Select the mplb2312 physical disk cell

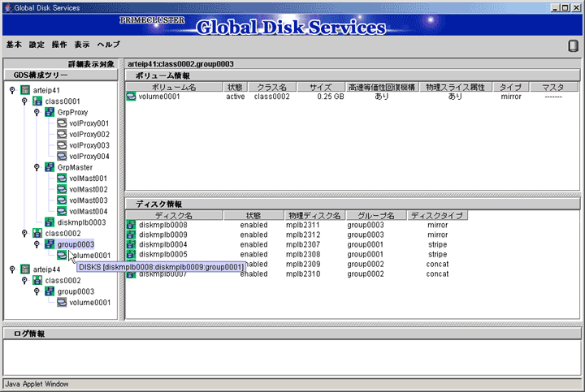[303, 235]
